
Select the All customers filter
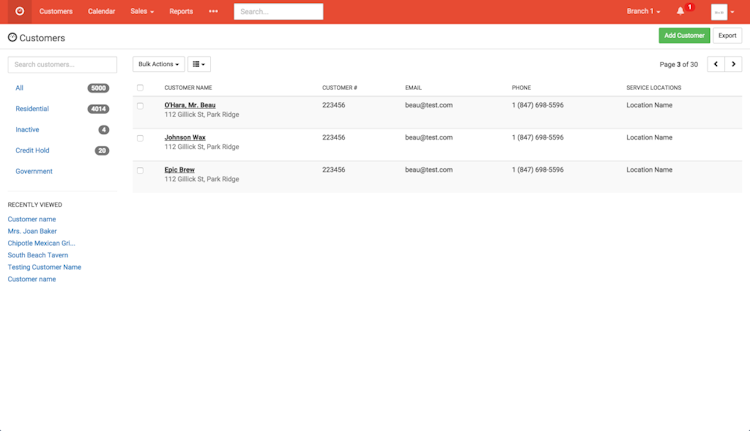click(19, 88)
